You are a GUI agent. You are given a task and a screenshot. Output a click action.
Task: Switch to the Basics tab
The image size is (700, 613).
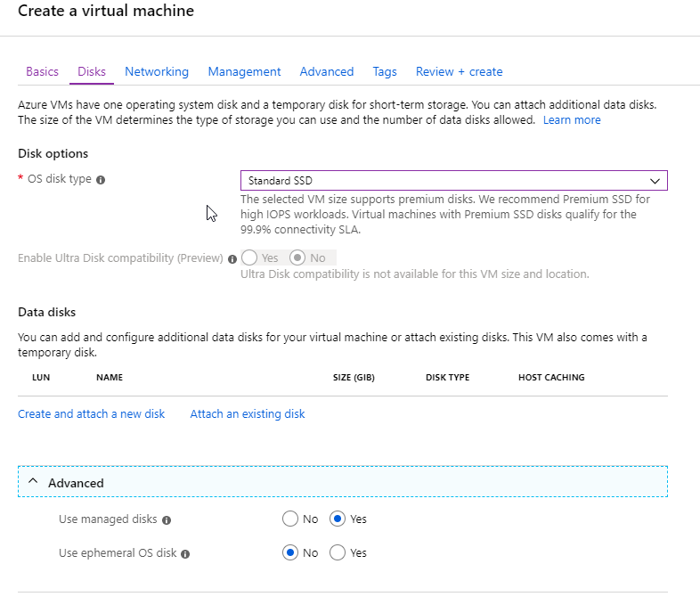pos(43,71)
